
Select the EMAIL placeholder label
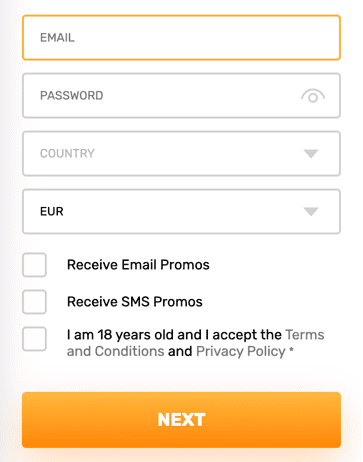(57, 38)
